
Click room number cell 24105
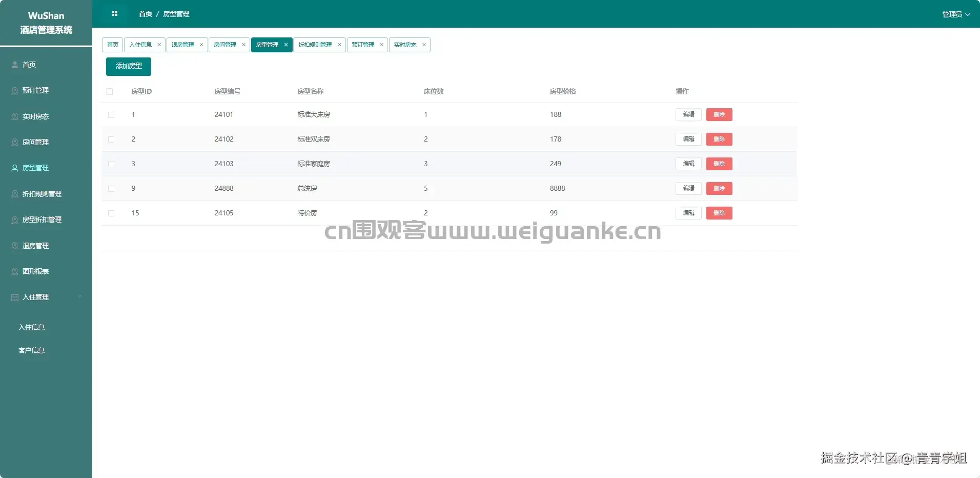tap(224, 213)
